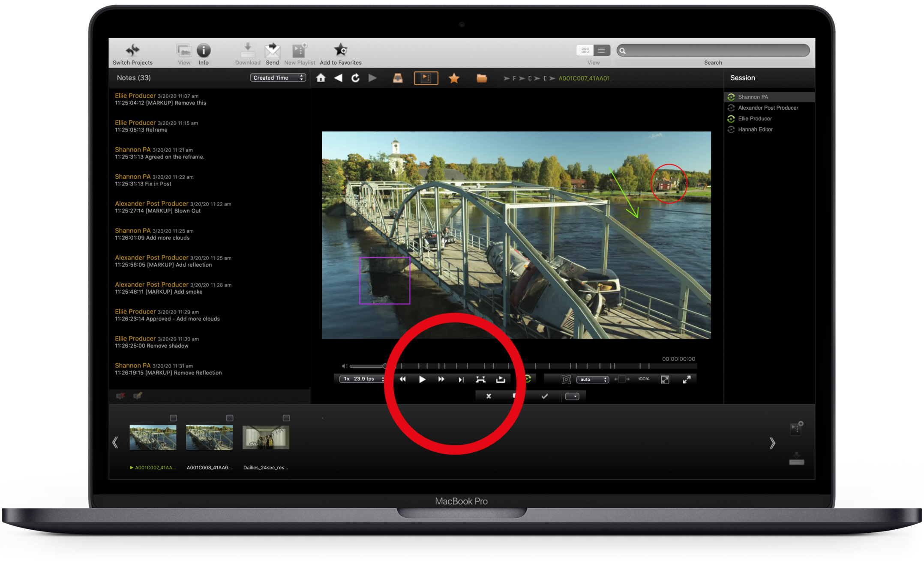Check the box above A001C007 thumbnail
Screen dimensions: 924x561
click(173, 418)
